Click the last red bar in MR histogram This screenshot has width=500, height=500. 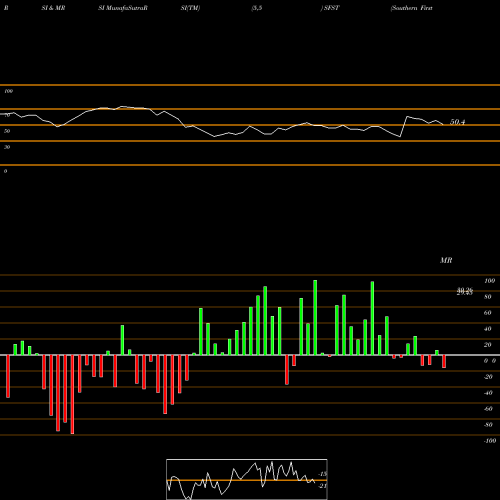[x=444, y=361]
